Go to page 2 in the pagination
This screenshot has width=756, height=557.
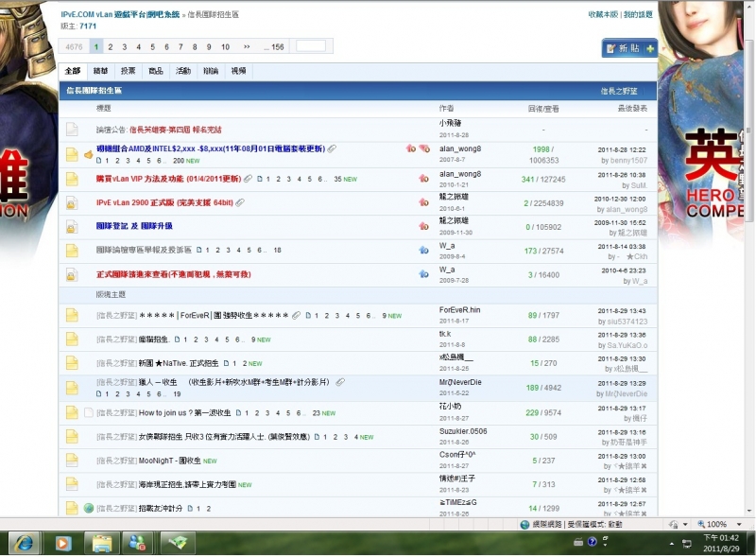pos(111,46)
